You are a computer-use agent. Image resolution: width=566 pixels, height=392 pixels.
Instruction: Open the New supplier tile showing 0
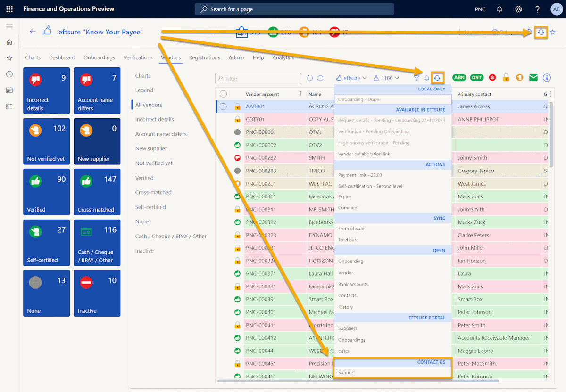(97, 141)
